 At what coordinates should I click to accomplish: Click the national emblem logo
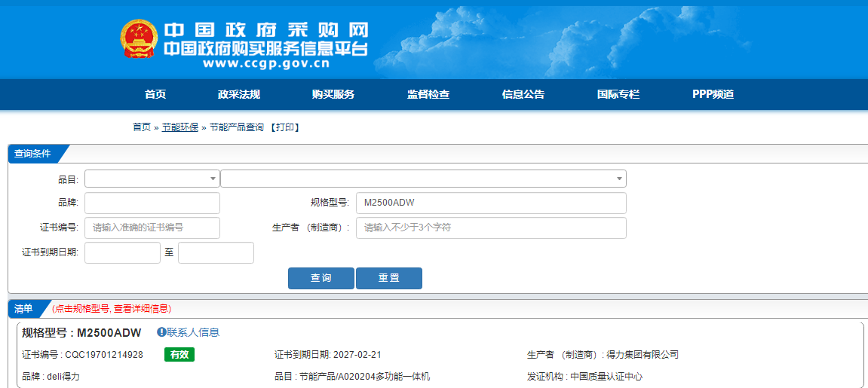pyautogui.click(x=139, y=39)
